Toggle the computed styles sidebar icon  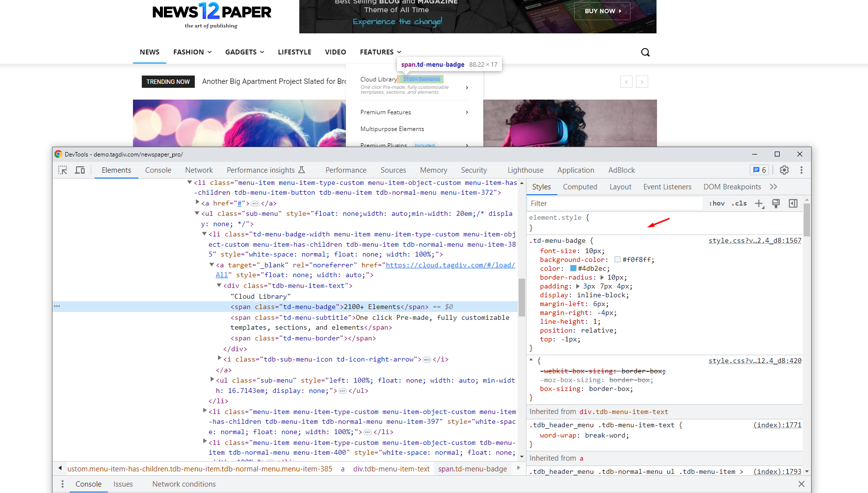pyautogui.click(x=793, y=204)
